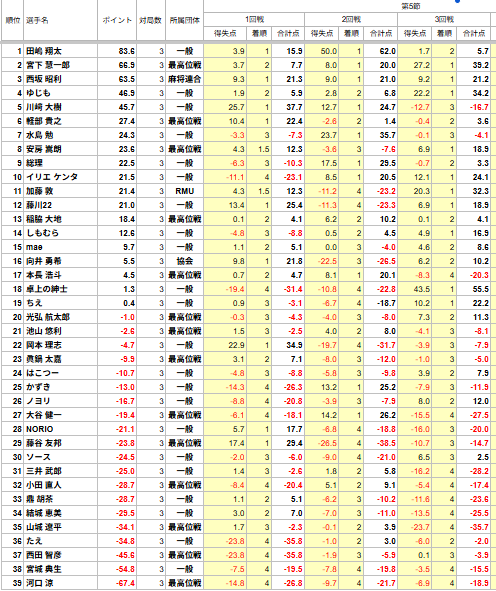Click point total -67.4 for rank 39
The height and width of the screenshot is (591, 496).
click(125, 583)
